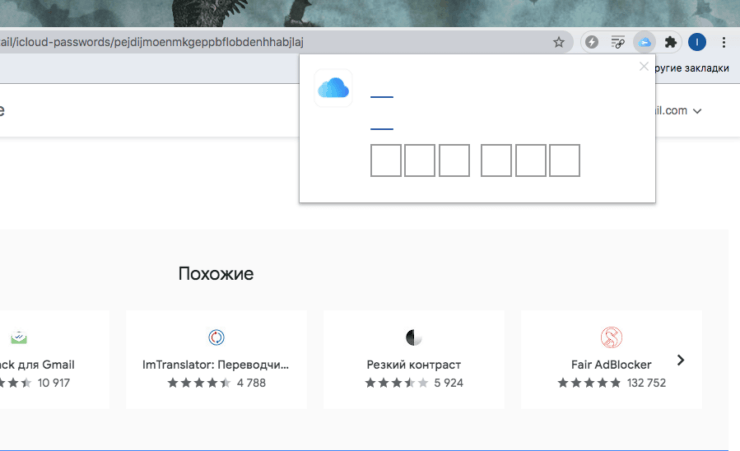Close the iCloud Passwords popup
The image size is (740, 451).
click(644, 67)
